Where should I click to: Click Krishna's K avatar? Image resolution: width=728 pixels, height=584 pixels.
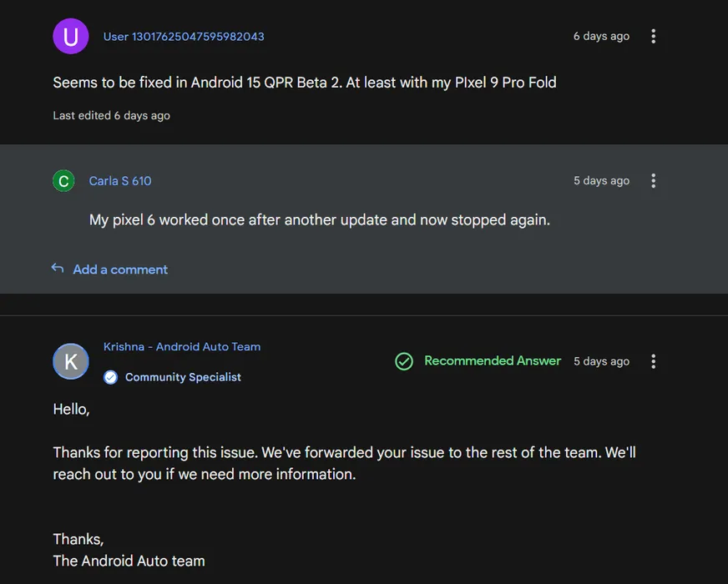point(71,361)
